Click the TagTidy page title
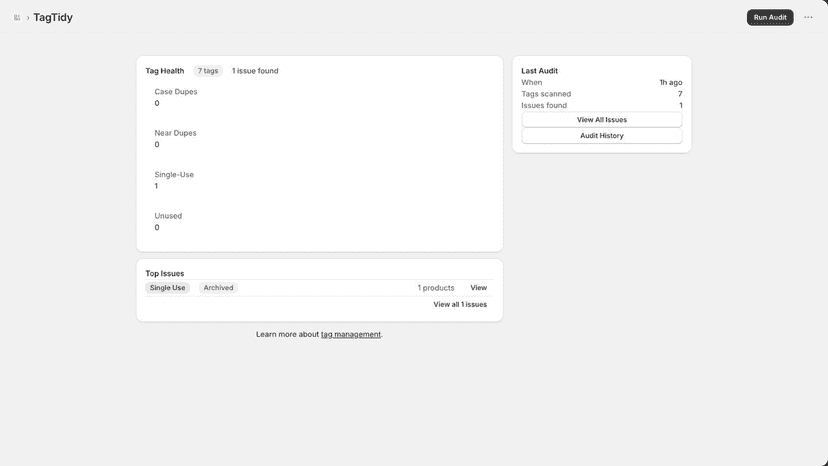 tap(53, 17)
